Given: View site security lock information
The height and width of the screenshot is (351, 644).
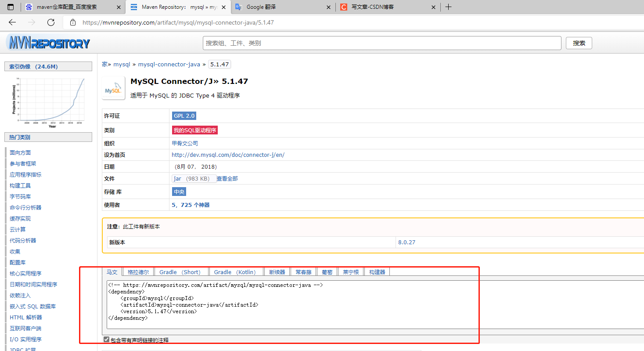Looking at the screenshot, I should pos(73,22).
